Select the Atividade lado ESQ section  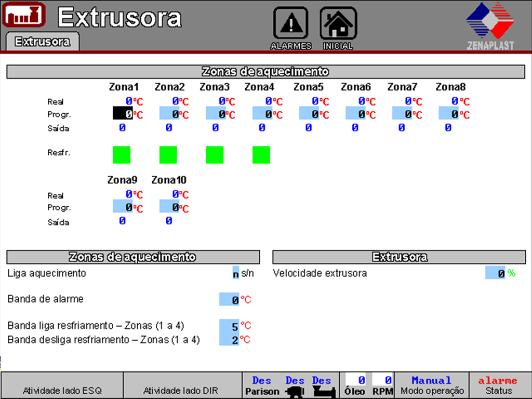pyautogui.click(x=62, y=390)
